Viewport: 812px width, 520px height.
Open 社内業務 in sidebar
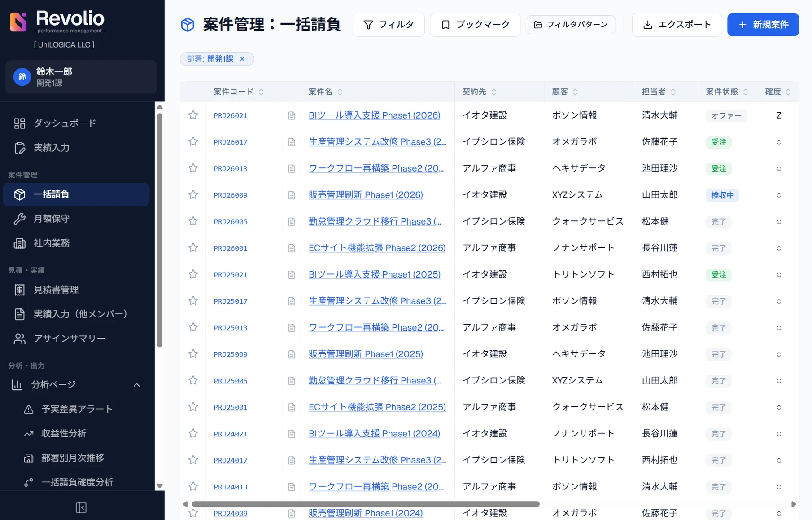pyautogui.click(x=76, y=243)
